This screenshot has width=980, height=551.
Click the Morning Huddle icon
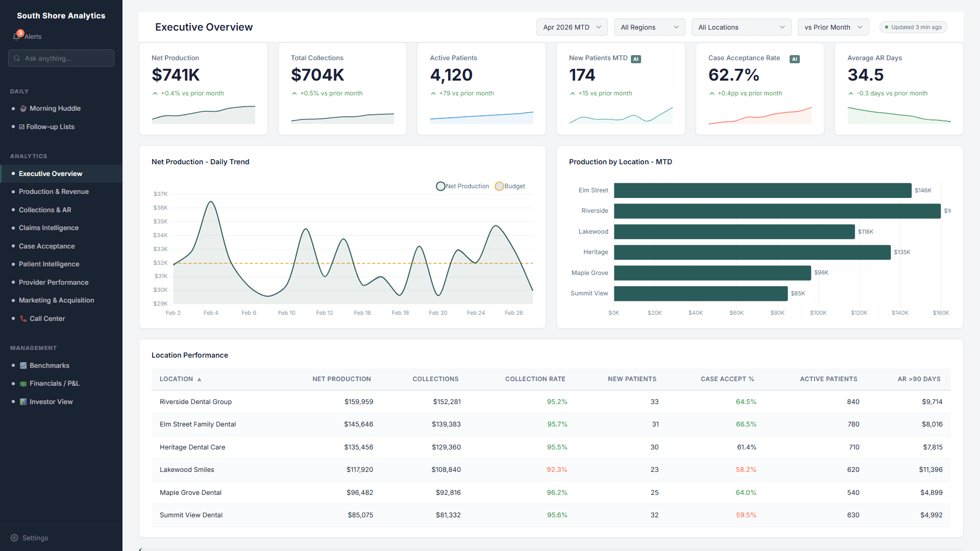[23, 109]
